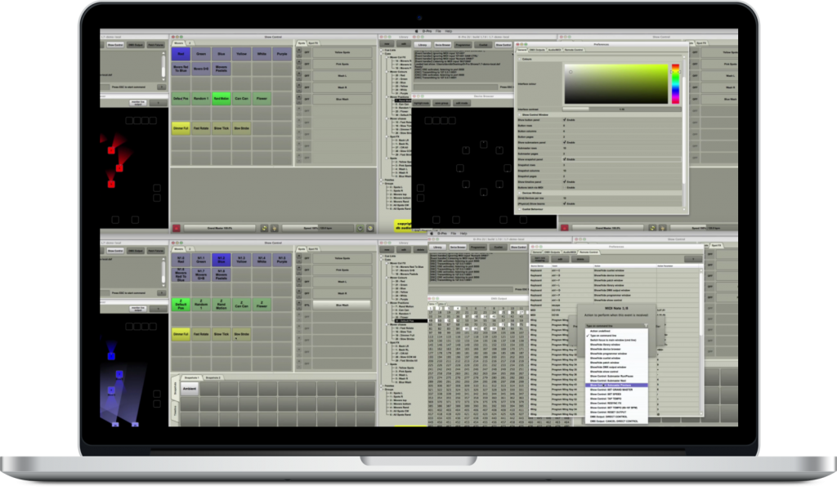The height and width of the screenshot is (504, 837).
Task: Click Grand Master slider in upper-left Show Control
Action: [x=219, y=228]
